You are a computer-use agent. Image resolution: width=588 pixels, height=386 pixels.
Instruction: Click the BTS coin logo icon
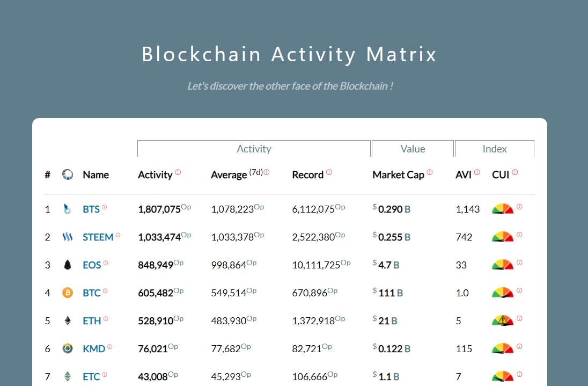point(68,209)
